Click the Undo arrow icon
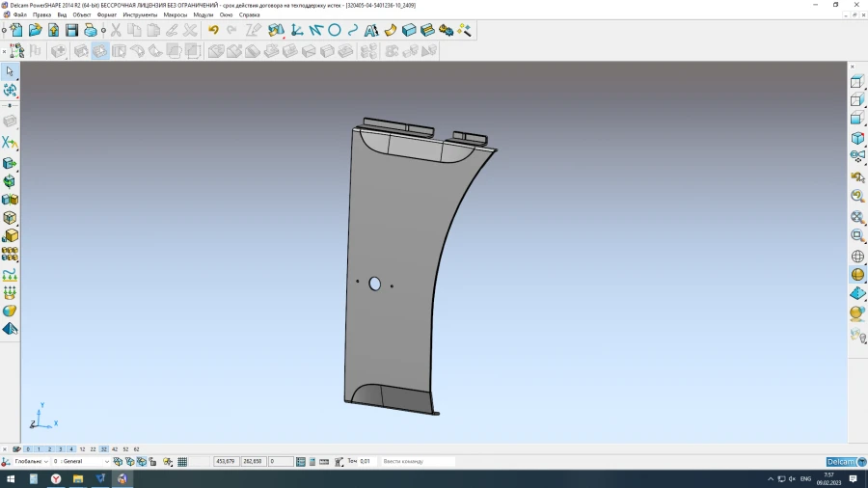 click(213, 31)
